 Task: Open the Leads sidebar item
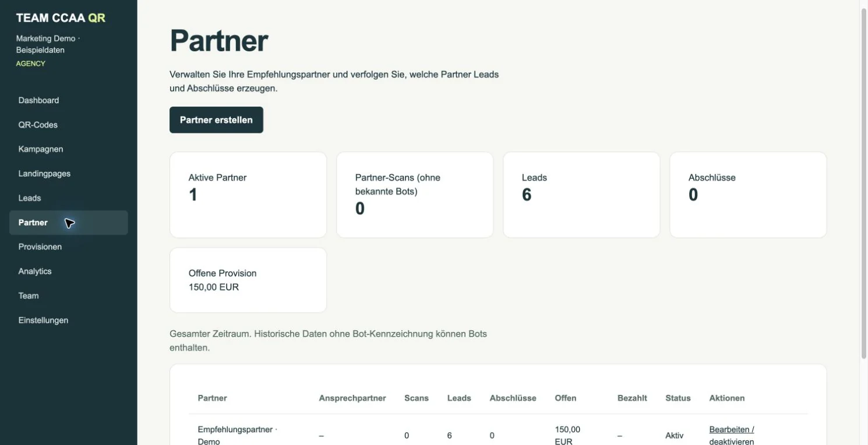click(68, 198)
